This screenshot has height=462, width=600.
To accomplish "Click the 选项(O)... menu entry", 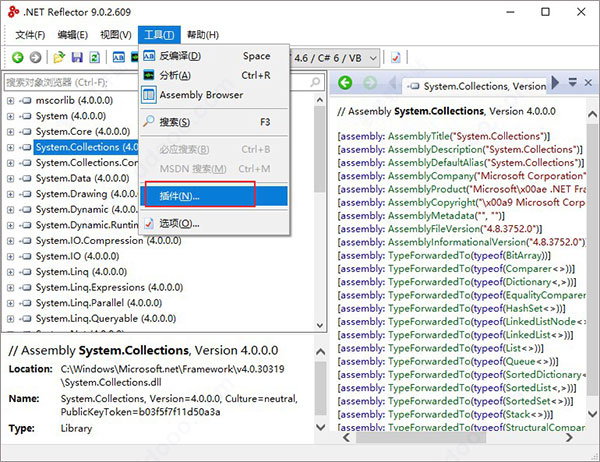I will pyautogui.click(x=180, y=223).
